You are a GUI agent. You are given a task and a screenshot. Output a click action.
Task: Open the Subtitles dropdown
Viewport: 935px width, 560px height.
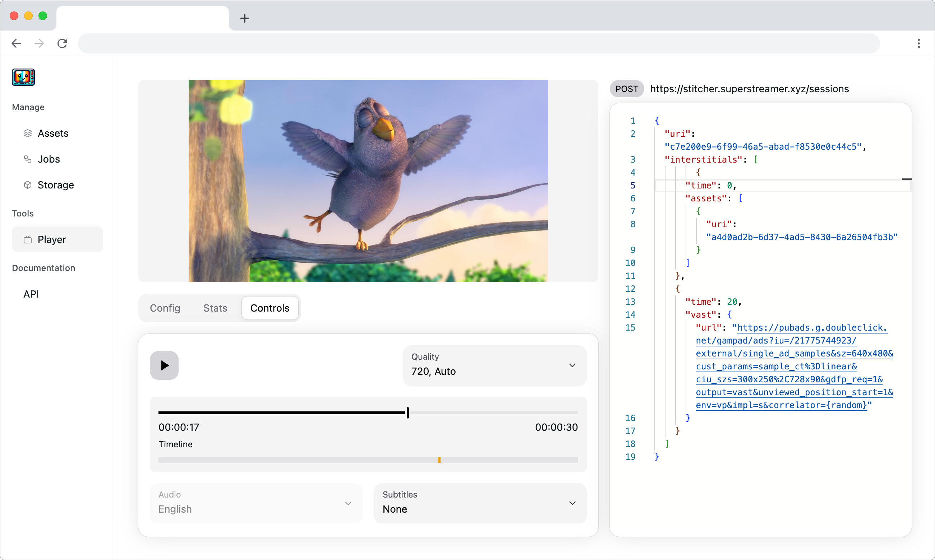coord(480,503)
